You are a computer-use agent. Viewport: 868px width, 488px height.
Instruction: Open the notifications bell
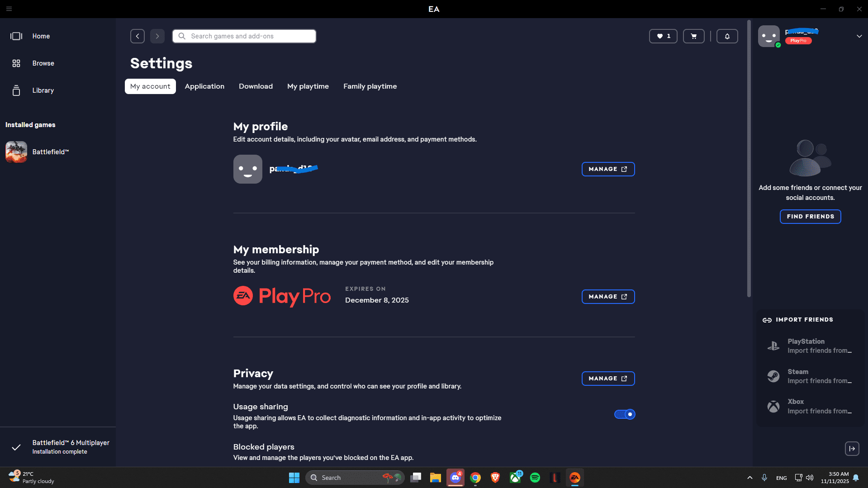727,36
